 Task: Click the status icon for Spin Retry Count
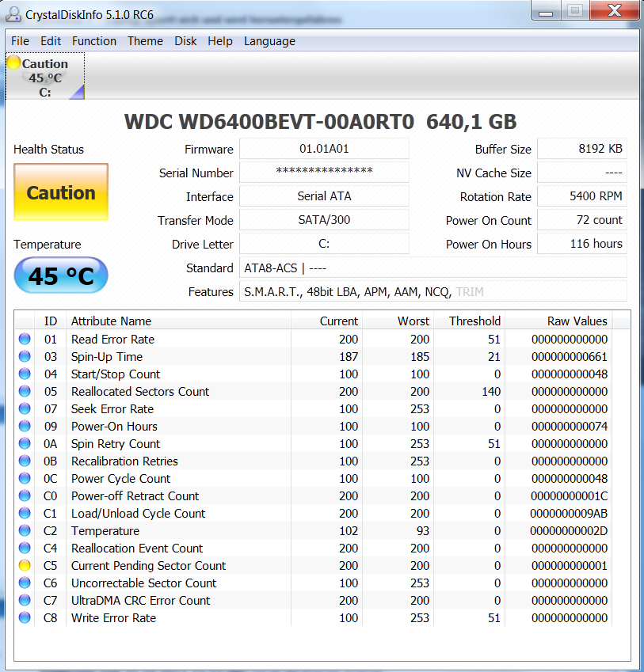[x=25, y=443]
